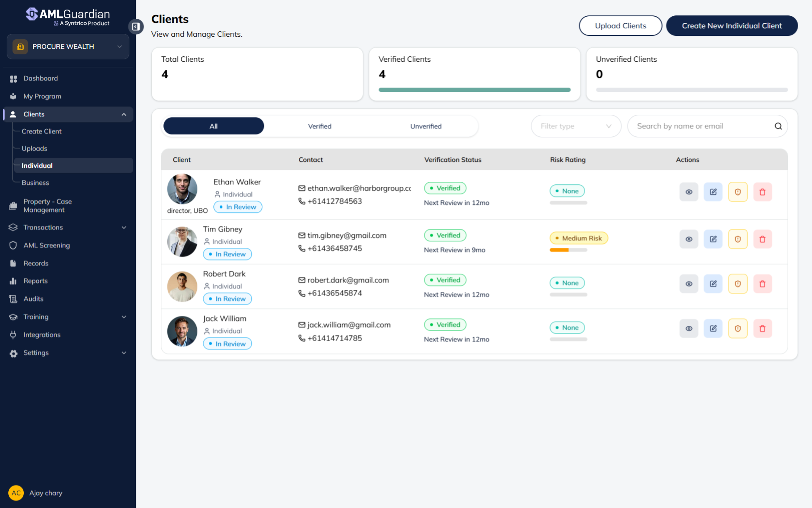The height and width of the screenshot is (508, 812).
Task: Edit Tim Gibney's client record
Action: tap(713, 239)
